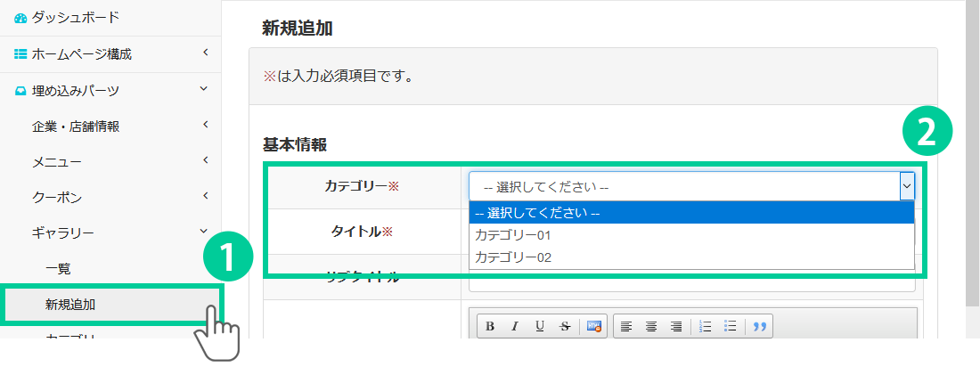Viewport: 980px width, 367px height.
Task: Apply underline formatting in editor
Action: point(540,327)
